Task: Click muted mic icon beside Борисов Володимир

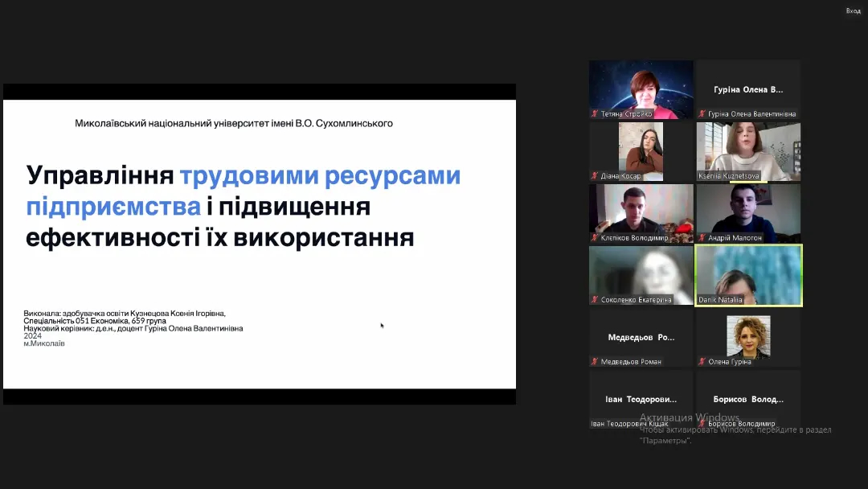Action: click(x=702, y=424)
